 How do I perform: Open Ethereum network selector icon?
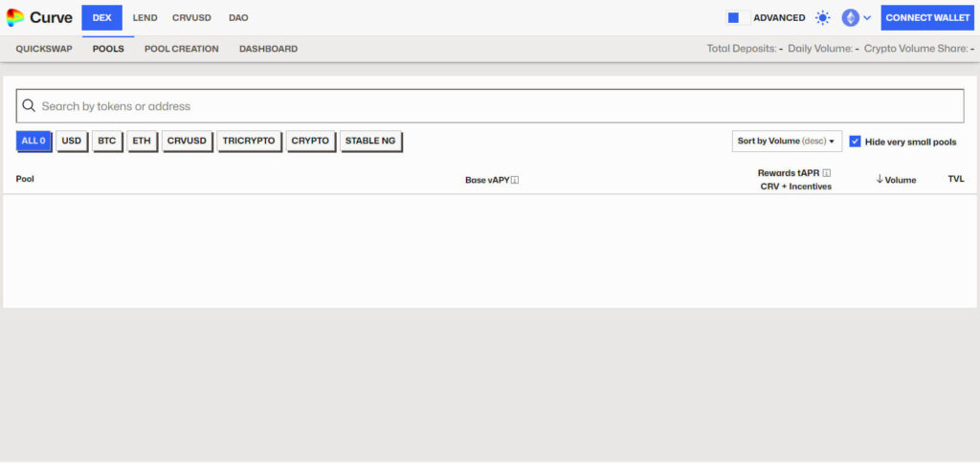850,17
